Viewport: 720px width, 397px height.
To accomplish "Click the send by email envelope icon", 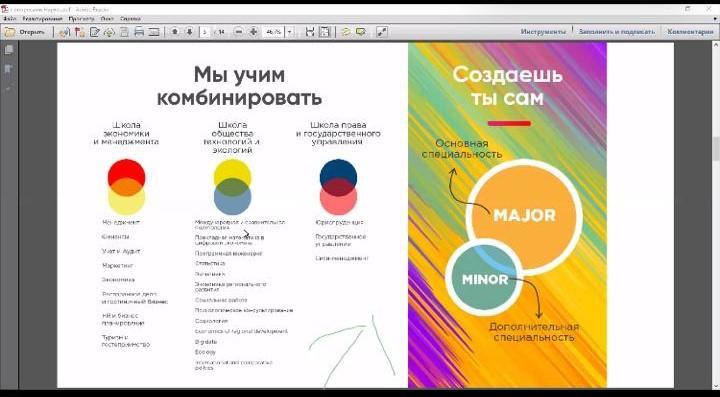I will (154, 32).
